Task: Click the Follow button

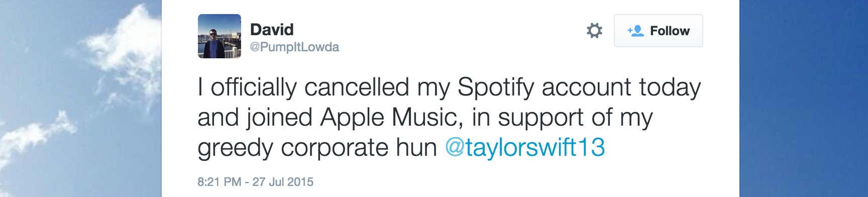Action: click(658, 31)
